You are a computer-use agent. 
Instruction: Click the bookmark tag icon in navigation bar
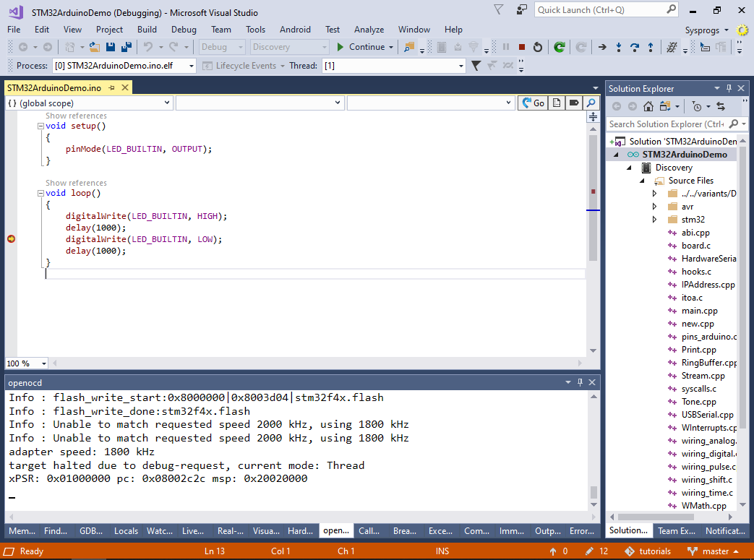pos(574,103)
